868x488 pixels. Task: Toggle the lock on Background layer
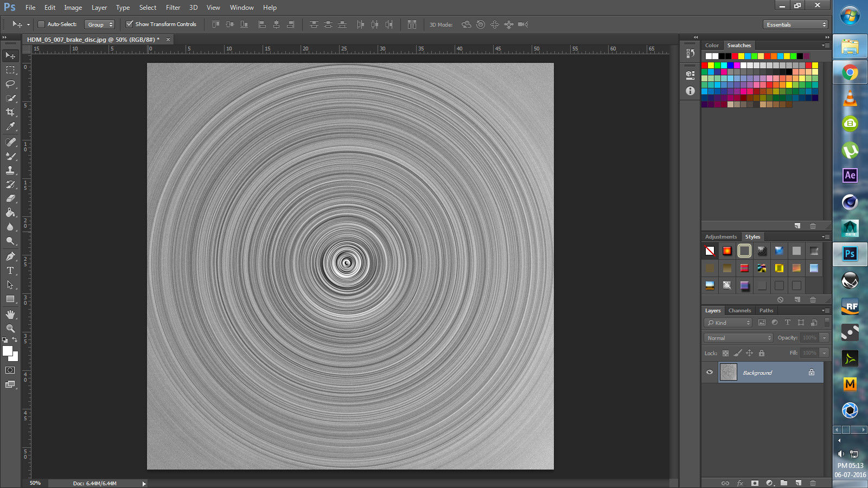click(812, 373)
